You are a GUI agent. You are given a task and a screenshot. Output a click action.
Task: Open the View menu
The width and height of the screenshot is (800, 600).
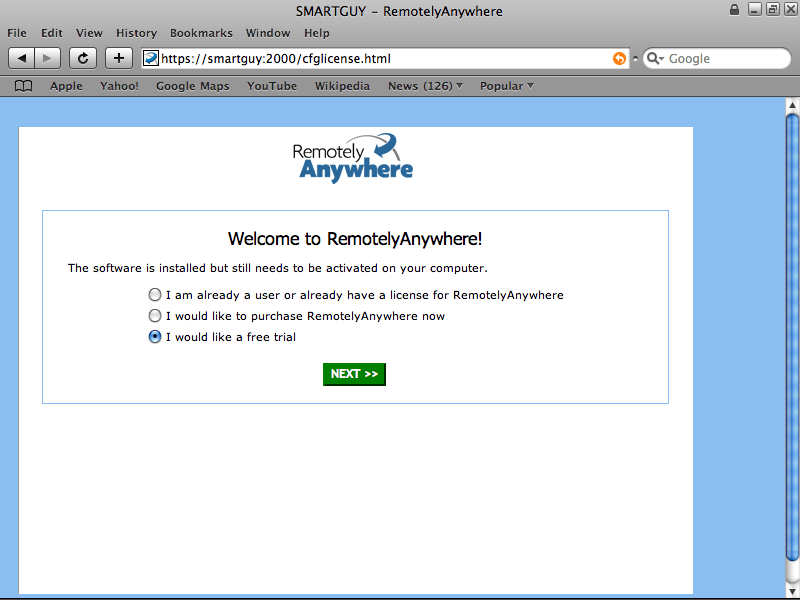(x=89, y=33)
